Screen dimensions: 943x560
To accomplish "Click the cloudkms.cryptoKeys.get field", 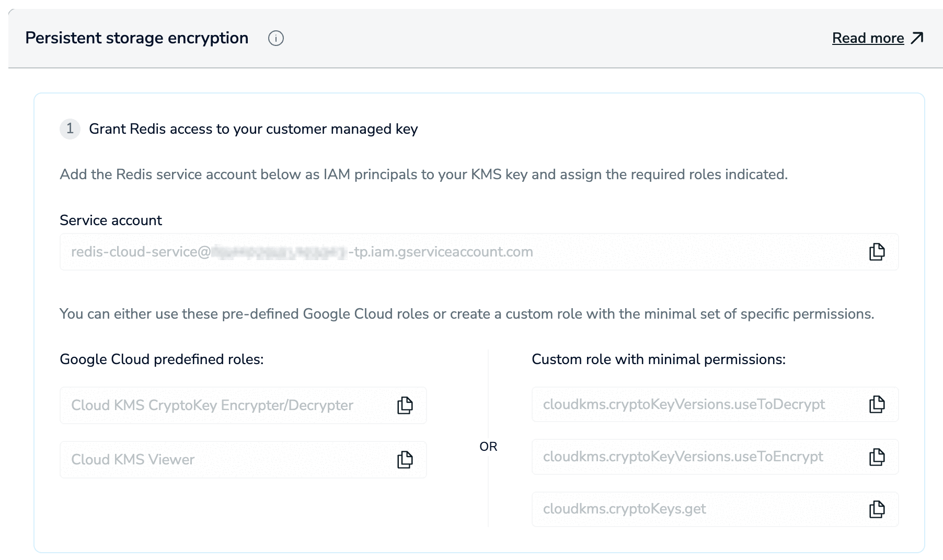I will [715, 509].
